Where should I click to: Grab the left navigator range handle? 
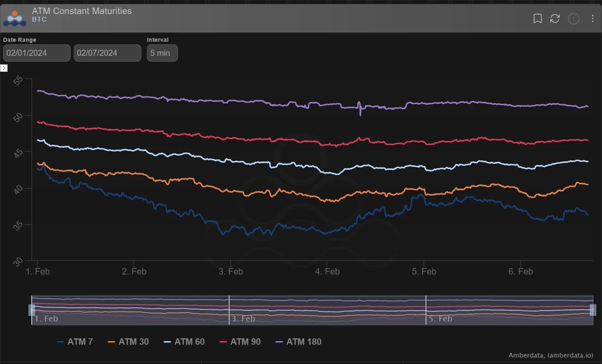32,310
